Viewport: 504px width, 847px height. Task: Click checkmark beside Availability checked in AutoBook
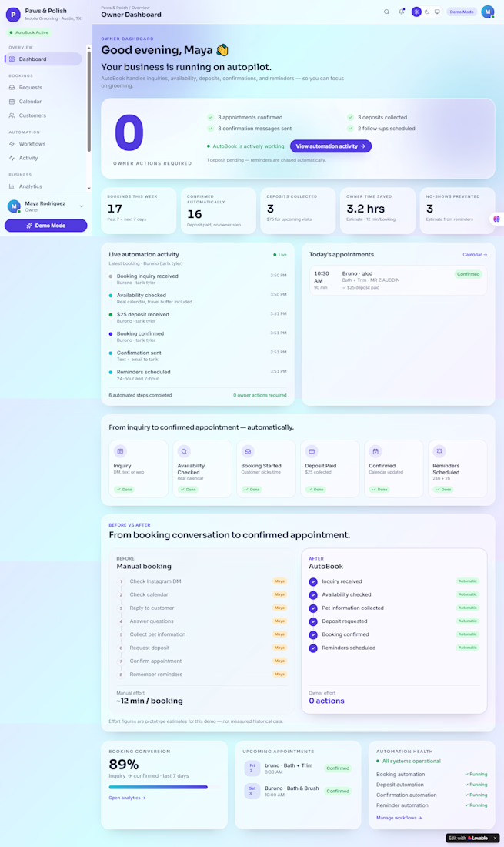click(313, 595)
